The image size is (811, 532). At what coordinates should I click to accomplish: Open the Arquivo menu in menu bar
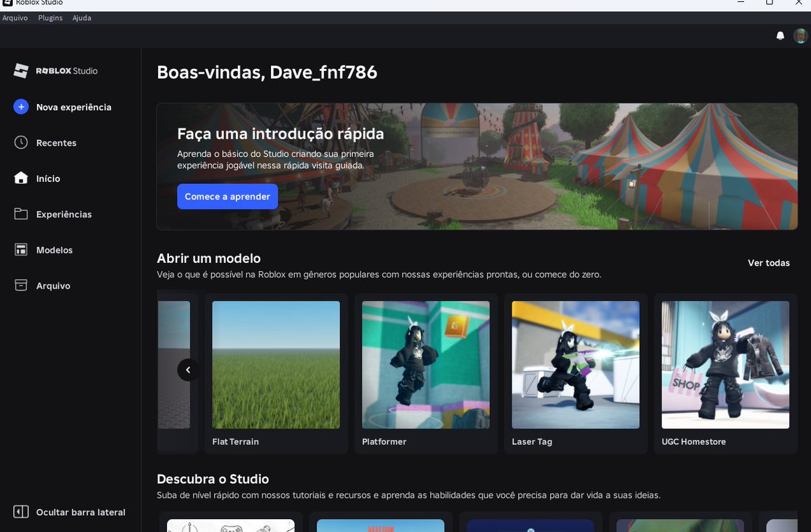coord(15,18)
